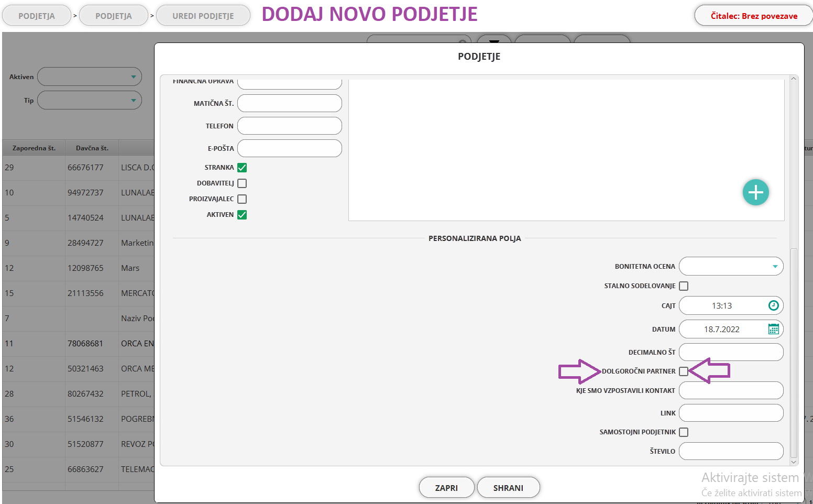The height and width of the screenshot is (504, 813).
Task: Go to second PODJETJA breadcrumb
Action: 114,16
